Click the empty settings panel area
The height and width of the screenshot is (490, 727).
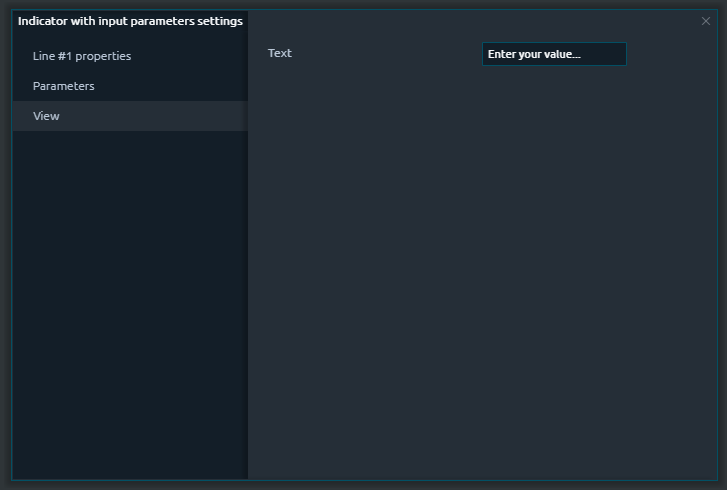(485, 280)
